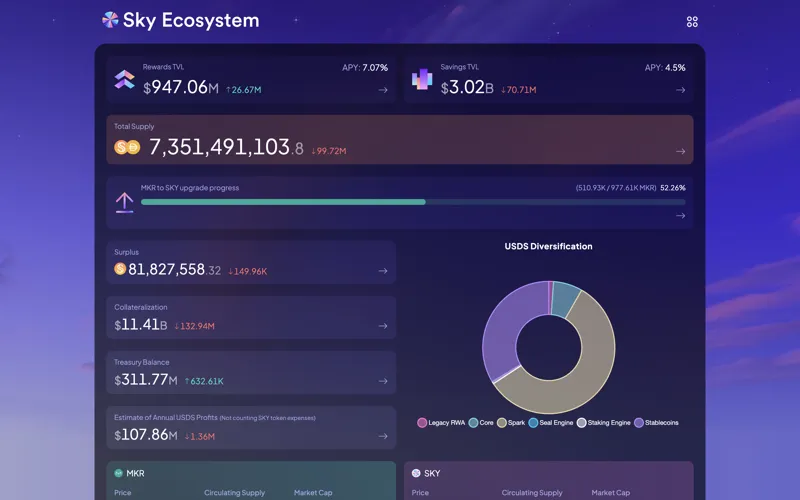800x500 pixels.
Task: Toggle Spark legend swatch
Action: pos(502,422)
